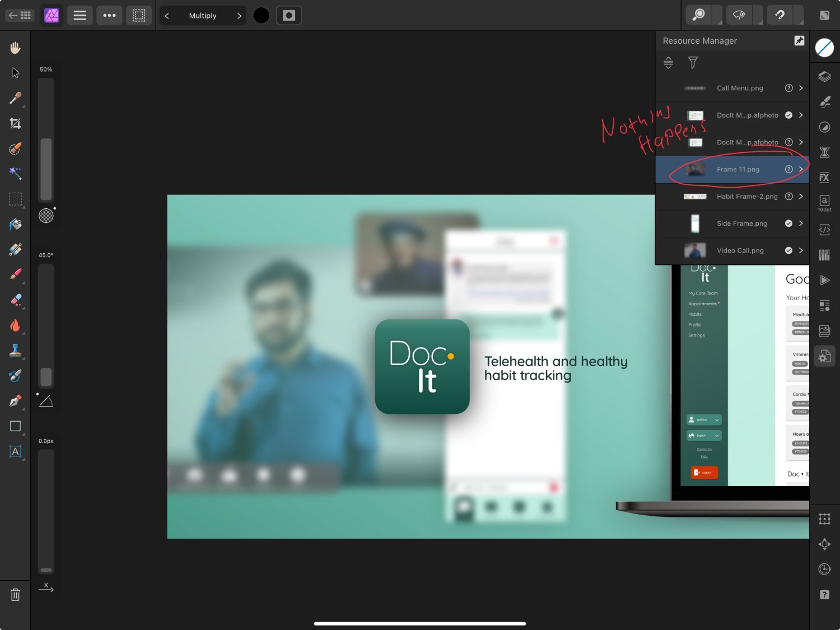Image resolution: width=840 pixels, height=630 pixels.
Task: Check the Habit Frame-2.png status icon
Action: click(x=788, y=197)
